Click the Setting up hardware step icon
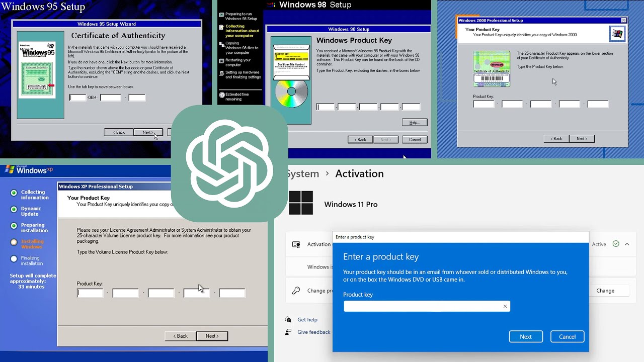Image resolution: width=644 pixels, height=362 pixels. click(x=222, y=73)
